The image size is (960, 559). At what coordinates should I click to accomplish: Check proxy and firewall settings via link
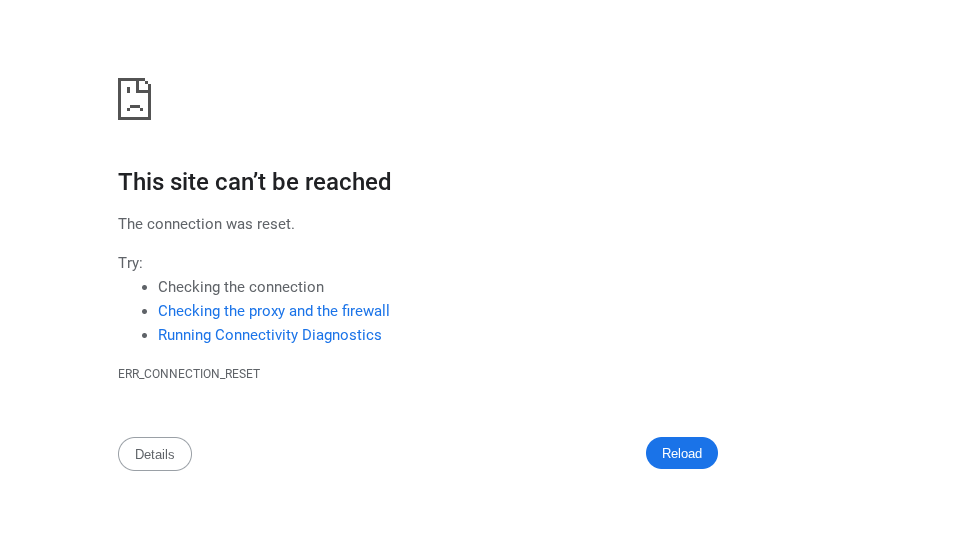point(273,311)
